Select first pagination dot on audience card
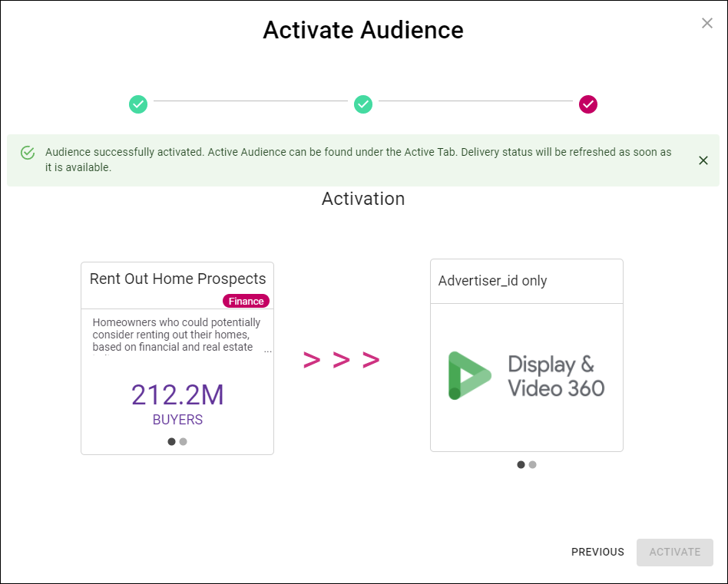The height and width of the screenshot is (584, 728). pyautogui.click(x=171, y=441)
